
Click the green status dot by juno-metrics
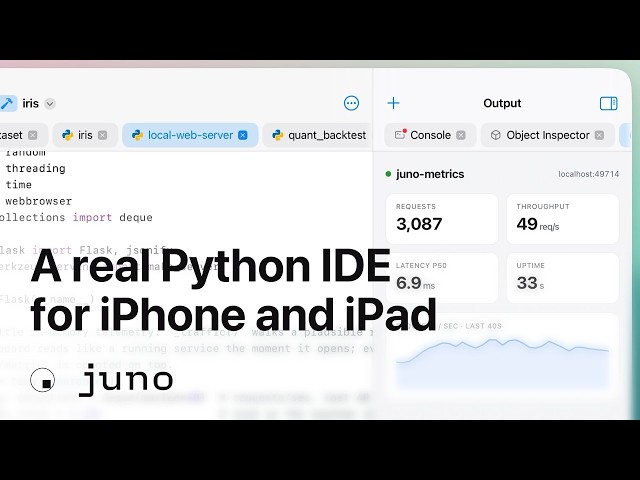click(388, 174)
